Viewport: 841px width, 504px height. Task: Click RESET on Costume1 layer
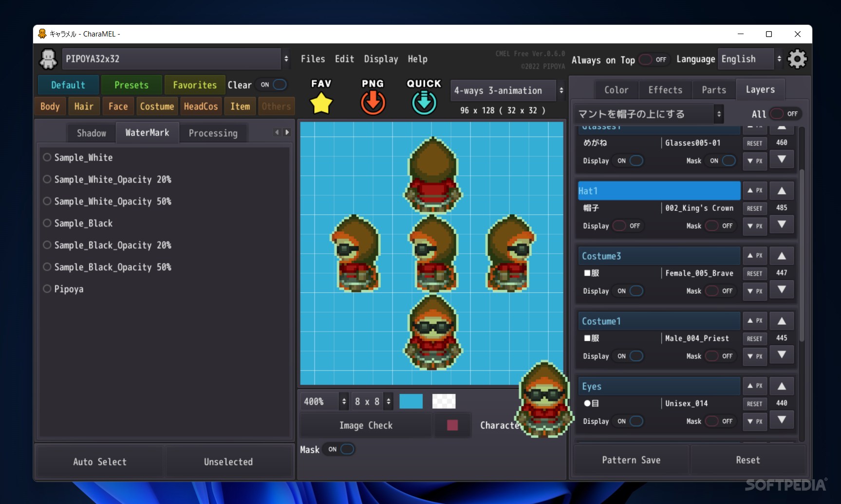(754, 338)
